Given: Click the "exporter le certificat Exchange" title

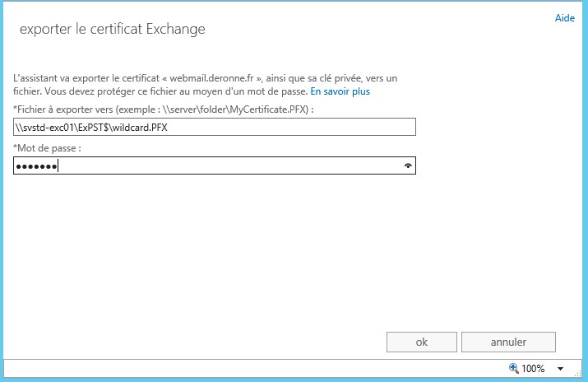Looking at the screenshot, I should pyautogui.click(x=113, y=30).
